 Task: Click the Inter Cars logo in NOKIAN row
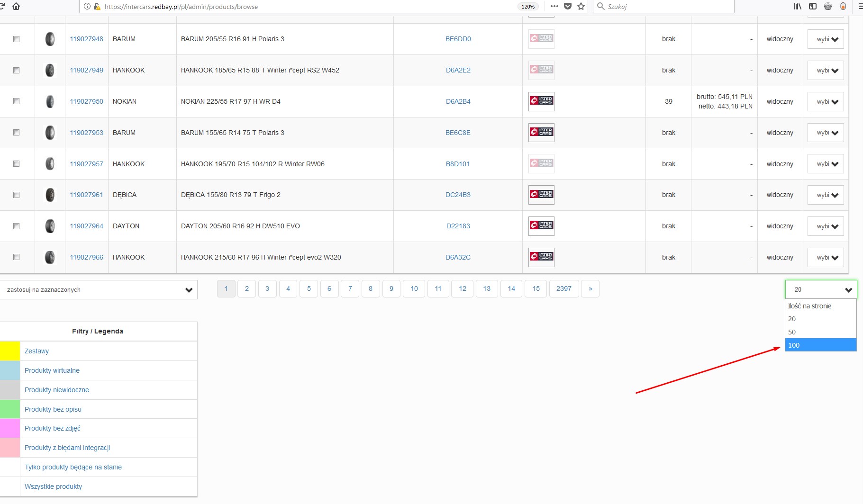point(541,101)
